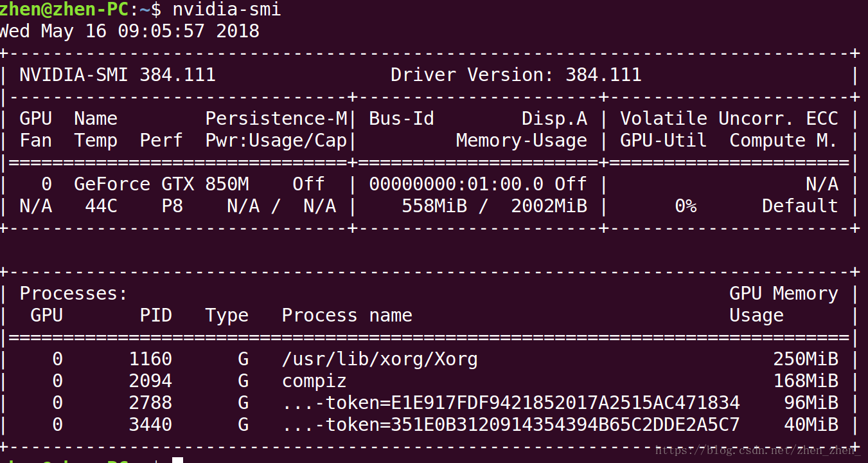Click the 'Persistence-M' column header
This screenshot has width=868, height=463.
point(276,118)
